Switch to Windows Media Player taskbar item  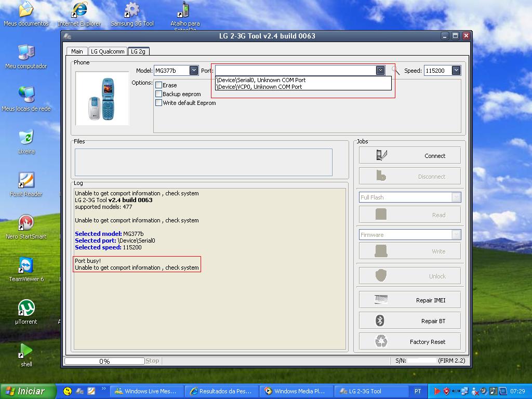(297, 391)
